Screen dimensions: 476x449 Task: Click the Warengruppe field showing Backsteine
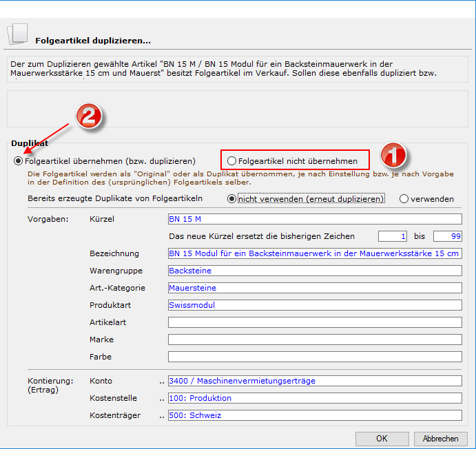tap(314, 271)
